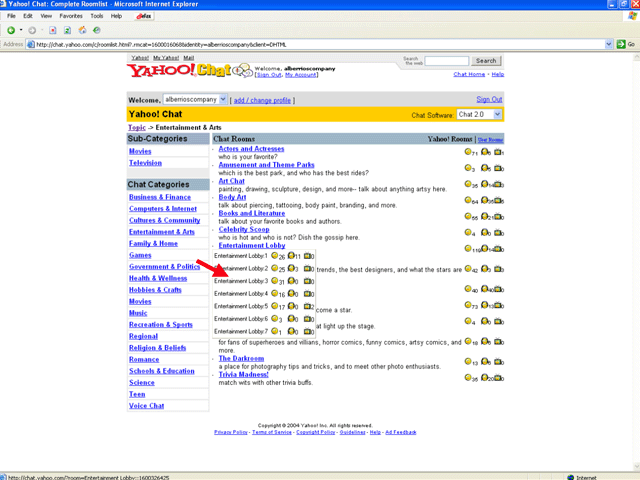
Task: Click the green Back arrow toolbar button
Action: coord(11,30)
